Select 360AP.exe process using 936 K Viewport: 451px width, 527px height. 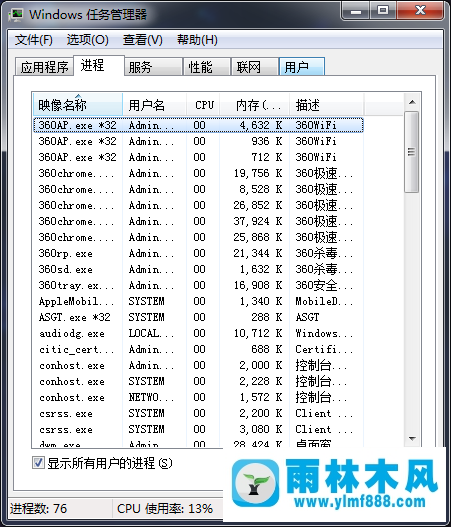click(x=198, y=141)
